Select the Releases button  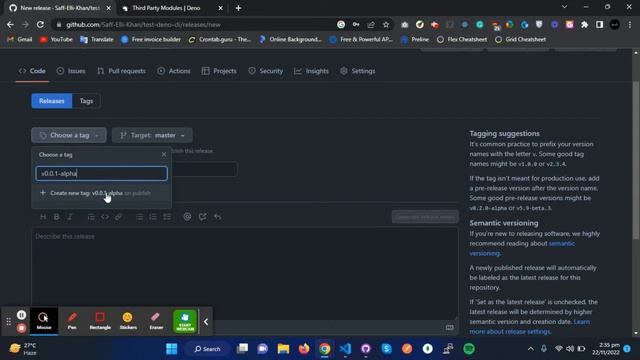(x=52, y=101)
